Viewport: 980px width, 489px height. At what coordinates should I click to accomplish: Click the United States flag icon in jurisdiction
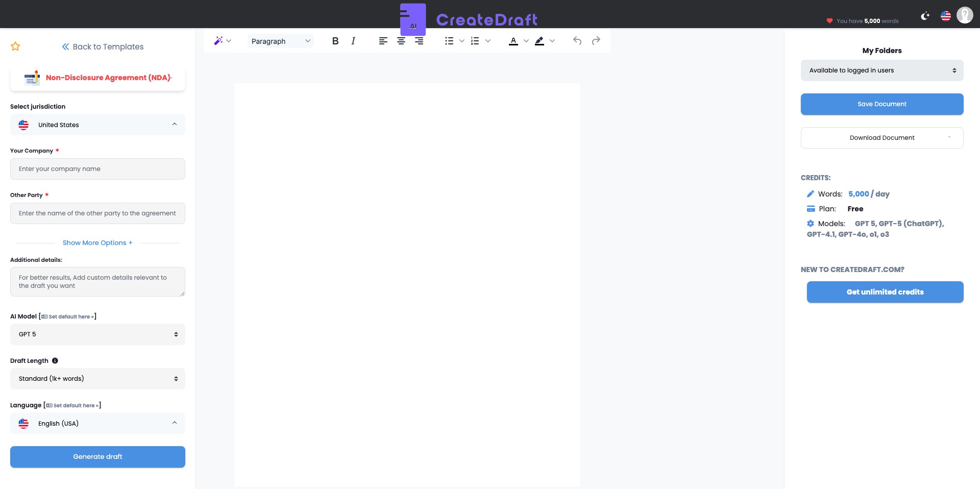point(23,125)
